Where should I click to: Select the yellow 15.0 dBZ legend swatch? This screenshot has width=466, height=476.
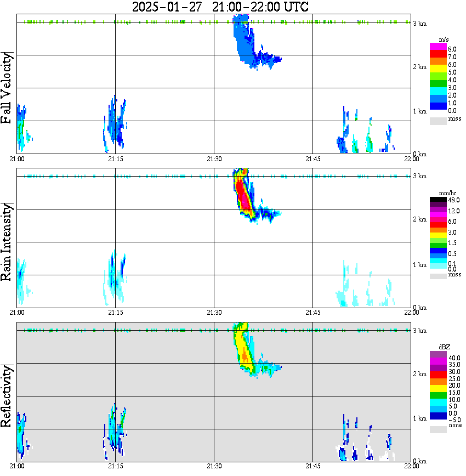[438, 389]
